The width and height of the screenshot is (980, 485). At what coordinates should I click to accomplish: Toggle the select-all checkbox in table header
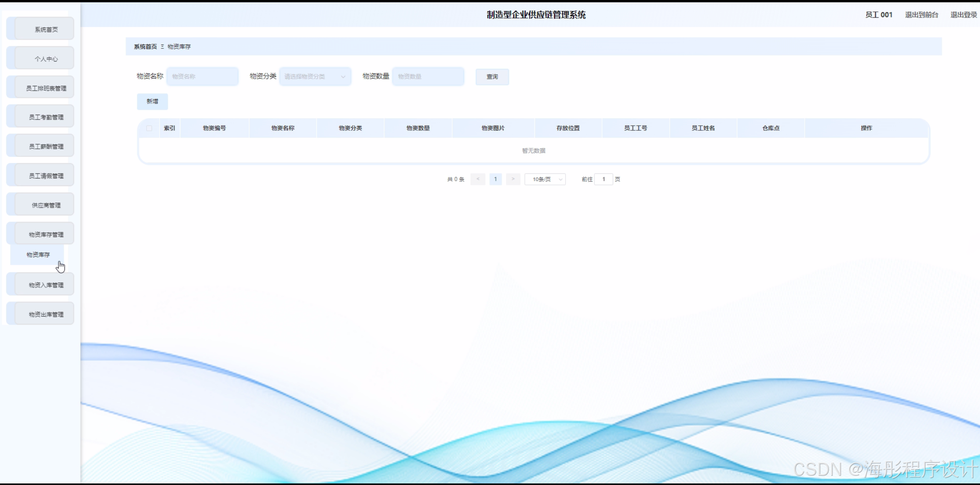click(x=149, y=128)
